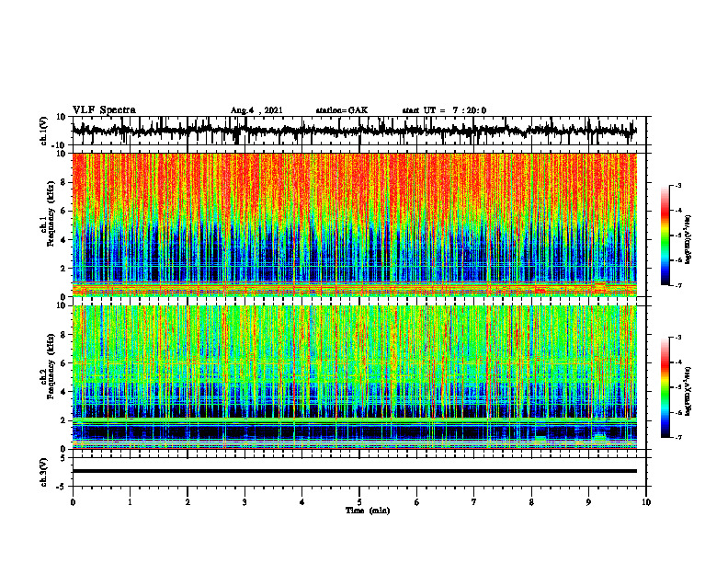Click time axis tick label "7"
728x563 pixels.
(x=474, y=502)
